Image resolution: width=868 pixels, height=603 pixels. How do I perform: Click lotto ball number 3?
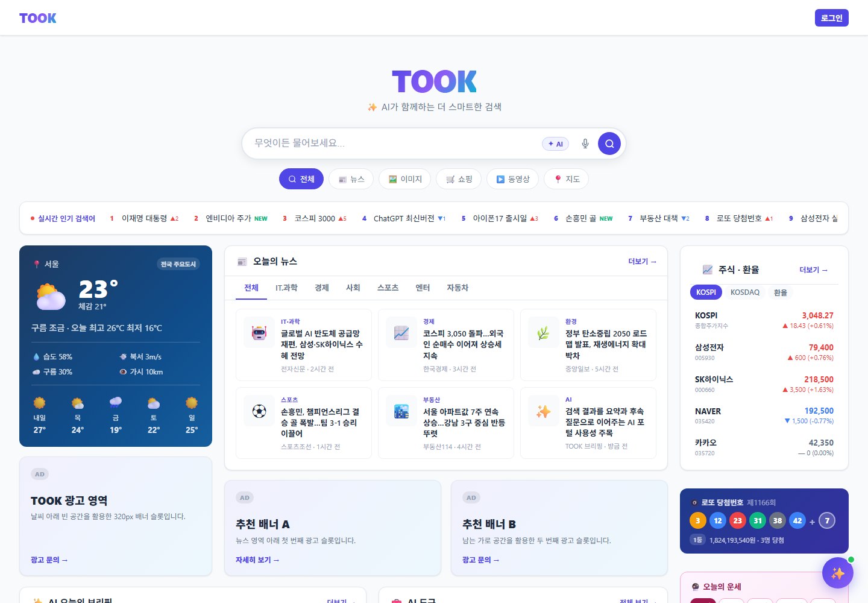point(698,520)
